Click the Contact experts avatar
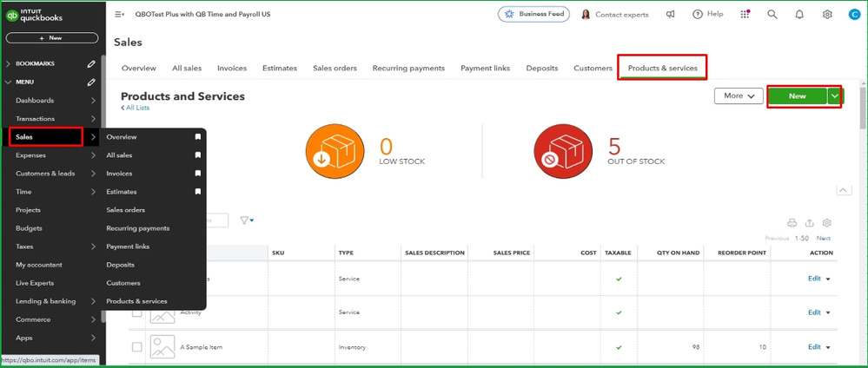Image resolution: width=868 pixels, height=368 pixels. (586, 15)
